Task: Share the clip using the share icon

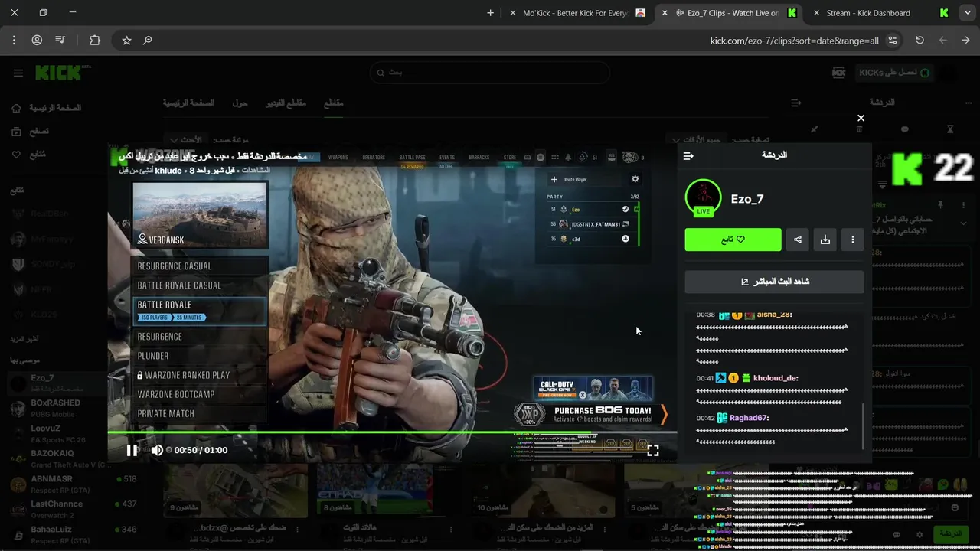Action: tap(798, 240)
